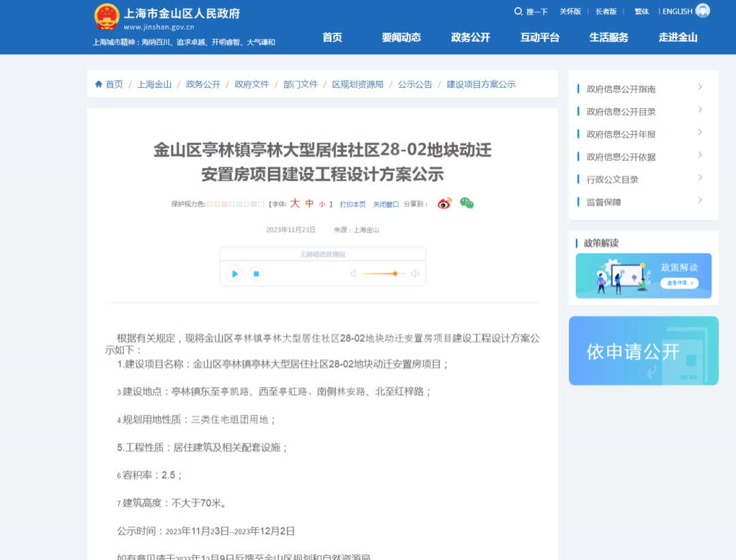This screenshot has height=560, width=736.
Task: Set font size to large (大)
Action: coord(295,204)
